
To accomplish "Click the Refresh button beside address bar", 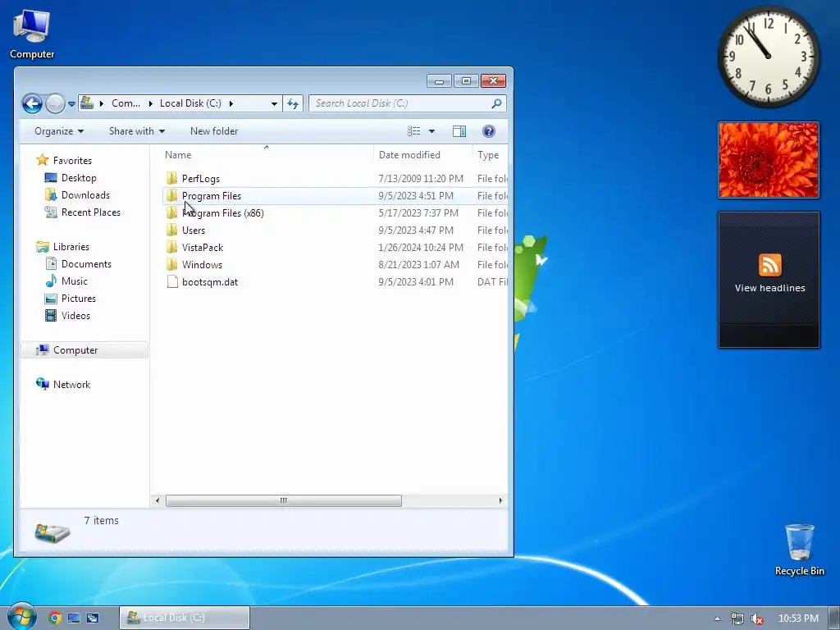I will coord(293,103).
